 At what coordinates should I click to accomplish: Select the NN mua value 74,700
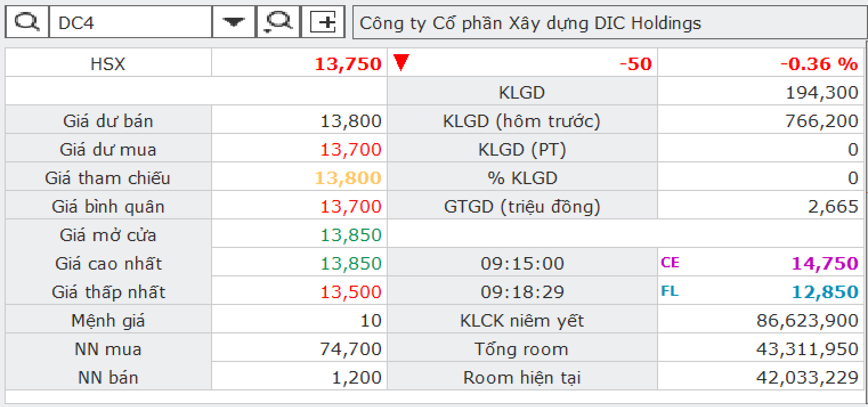(355, 349)
